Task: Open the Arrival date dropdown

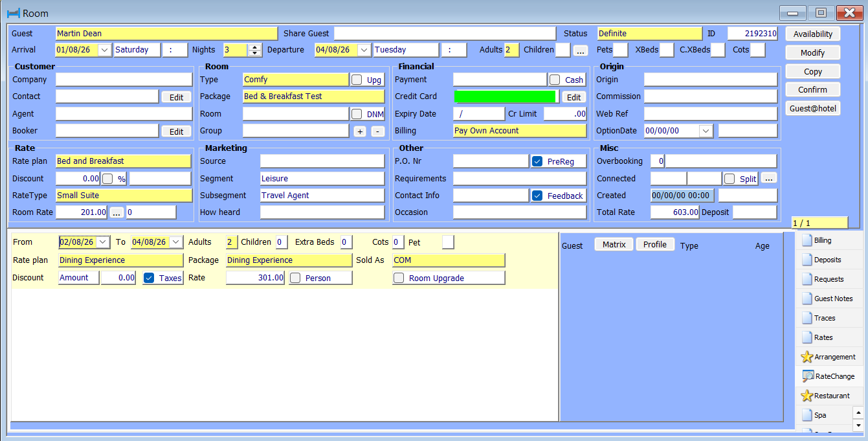Action: (105, 50)
